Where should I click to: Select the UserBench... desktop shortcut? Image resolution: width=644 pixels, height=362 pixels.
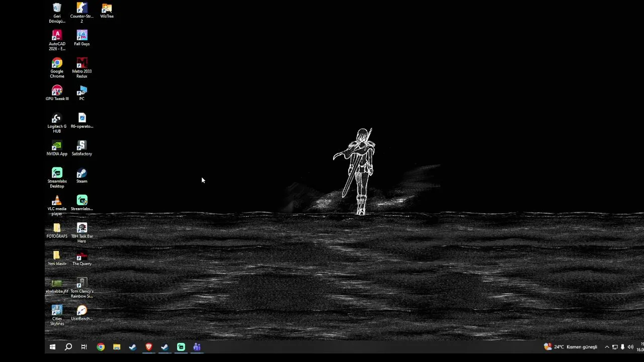pos(82,314)
